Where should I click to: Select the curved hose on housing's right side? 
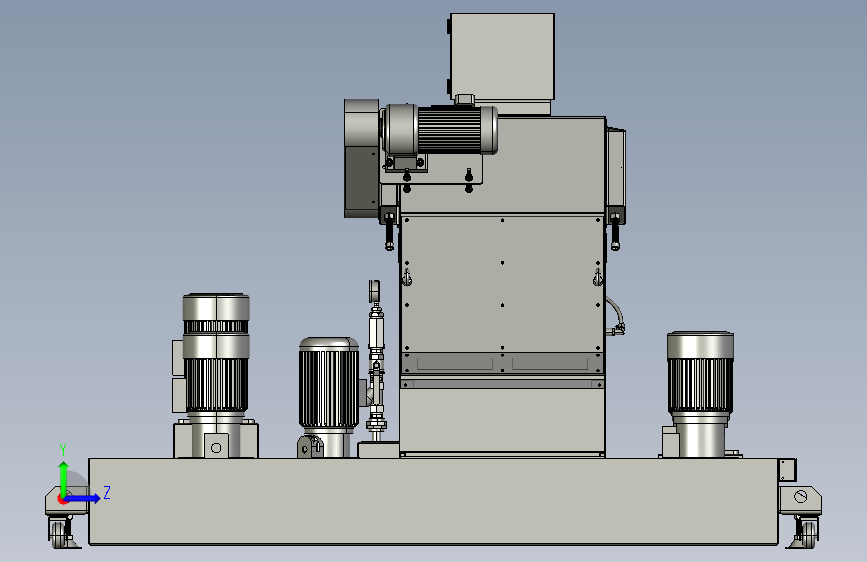coord(615,316)
